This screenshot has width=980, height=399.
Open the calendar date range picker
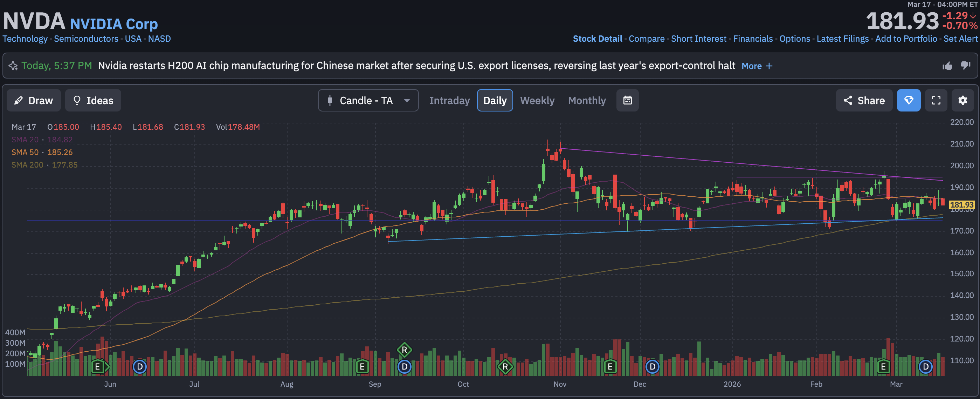pos(627,101)
